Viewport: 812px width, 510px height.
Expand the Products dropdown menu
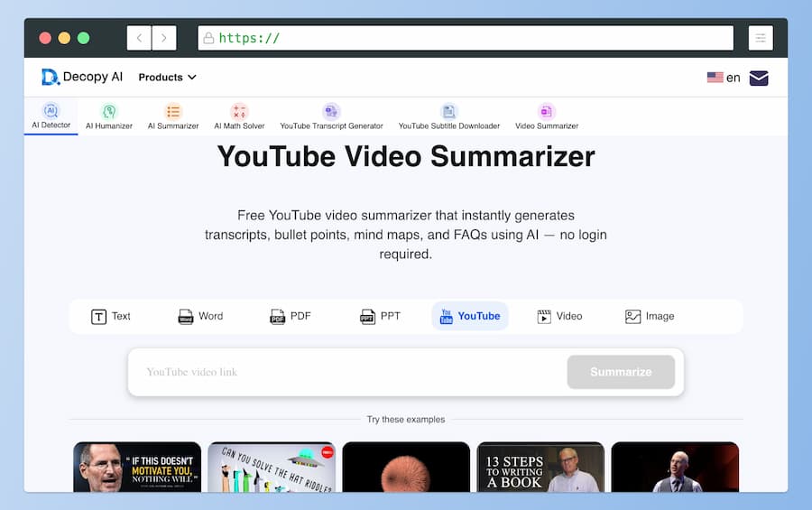[167, 78]
